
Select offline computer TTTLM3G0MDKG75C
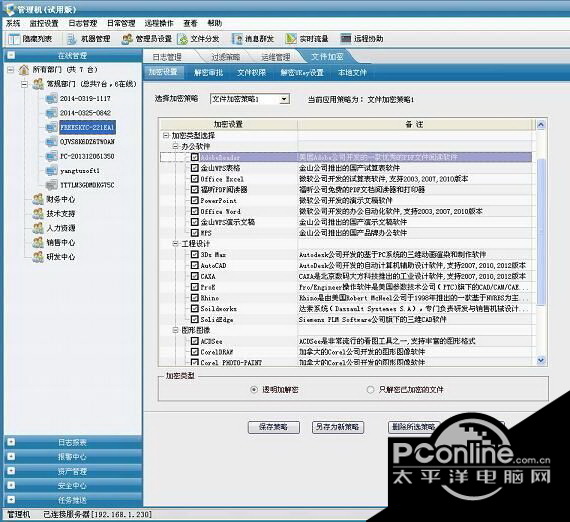pyautogui.click(x=87, y=185)
